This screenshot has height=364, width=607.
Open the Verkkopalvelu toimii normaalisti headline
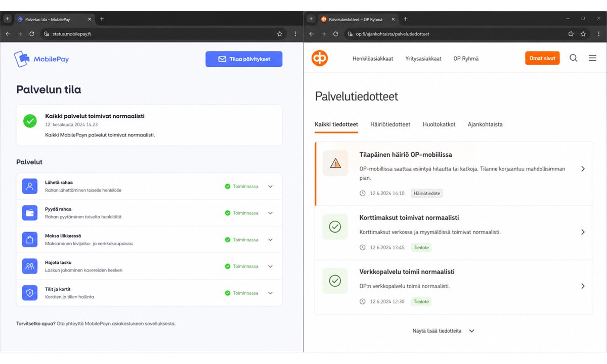[x=407, y=272]
